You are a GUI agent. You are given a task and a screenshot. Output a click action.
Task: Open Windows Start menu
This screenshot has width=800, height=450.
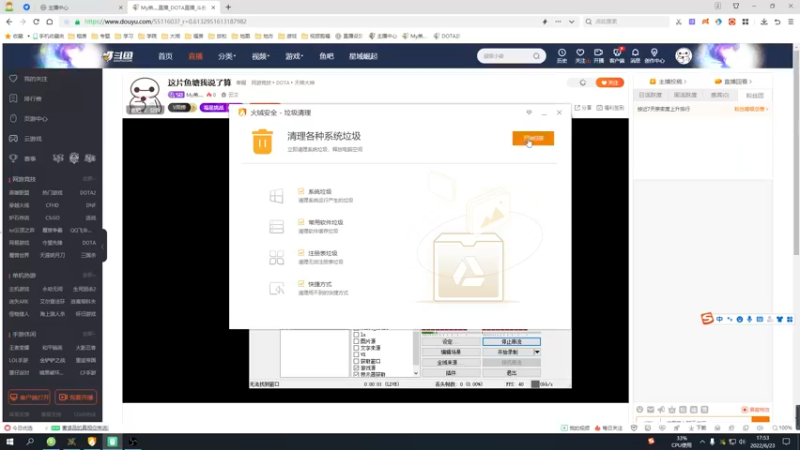click(9, 442)
